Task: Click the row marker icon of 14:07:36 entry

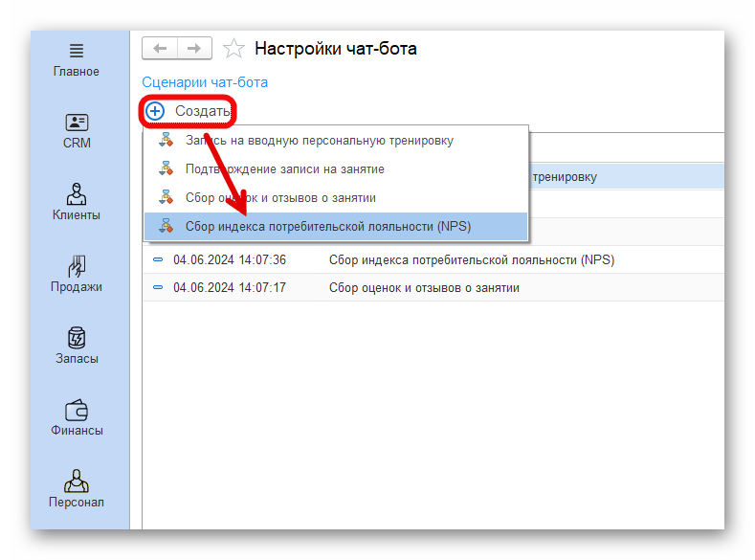Action: [x=158, y=259]
